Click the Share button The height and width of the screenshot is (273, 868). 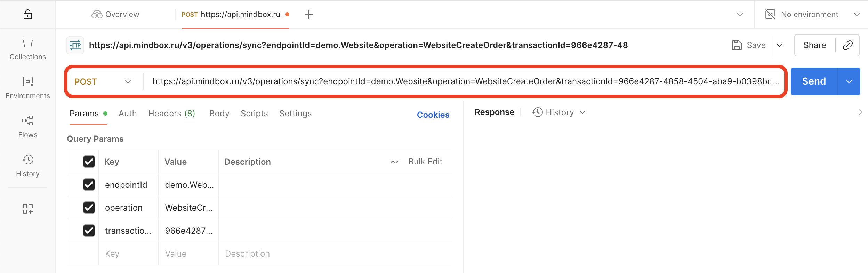(815, 45)
